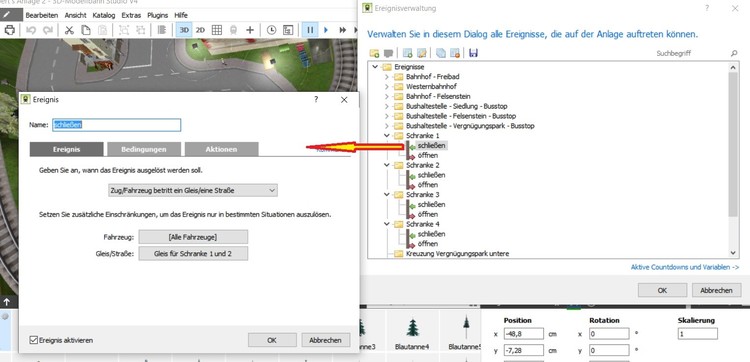
Task: Switch to the Bedingungen tab
Action: coord(144,149)
